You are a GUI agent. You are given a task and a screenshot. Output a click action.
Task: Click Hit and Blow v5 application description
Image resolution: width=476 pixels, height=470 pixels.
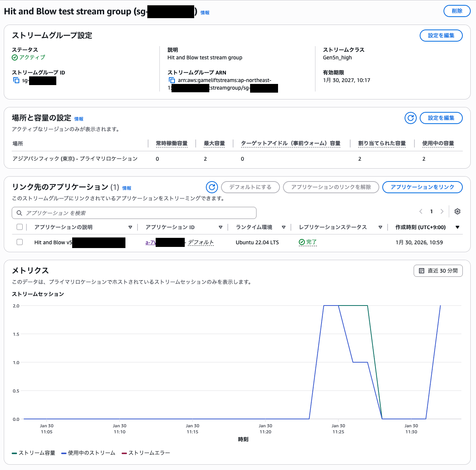(53, 242)
